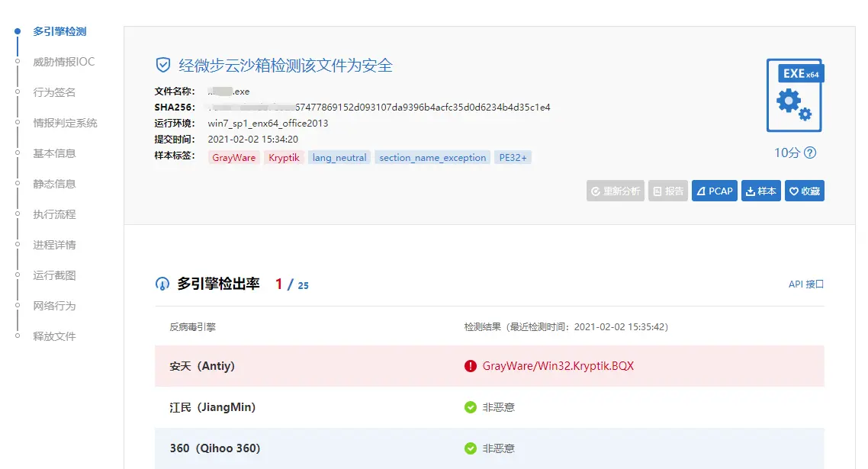868x469 pixels.
Task: Download the sample with the 样本 button
Action: (760, 191)
